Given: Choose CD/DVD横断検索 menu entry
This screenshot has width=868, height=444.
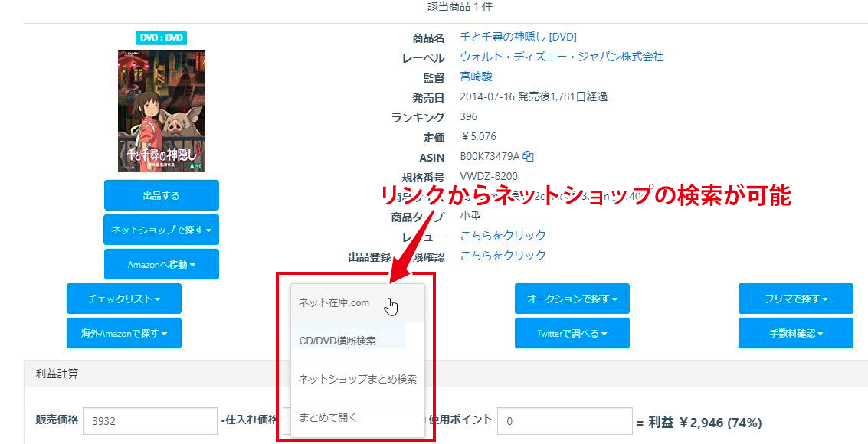Looking at the screenshot, I should point(358,341).
